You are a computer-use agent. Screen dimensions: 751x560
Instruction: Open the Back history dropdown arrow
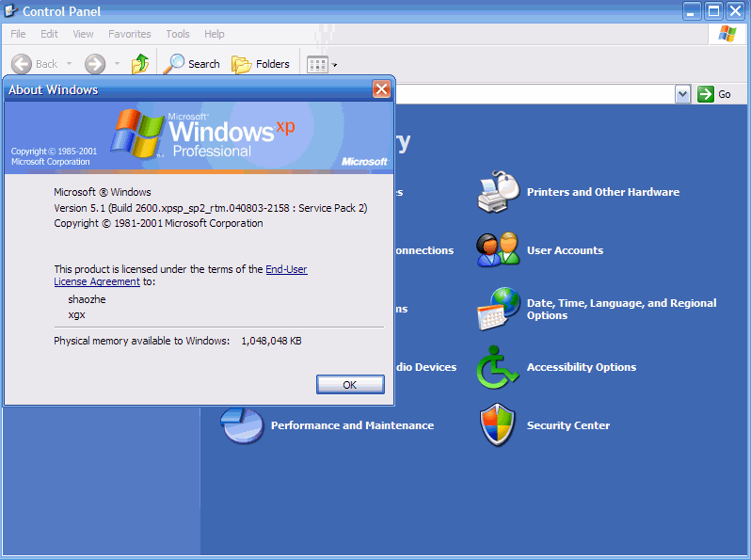click(x=69, y=63)
